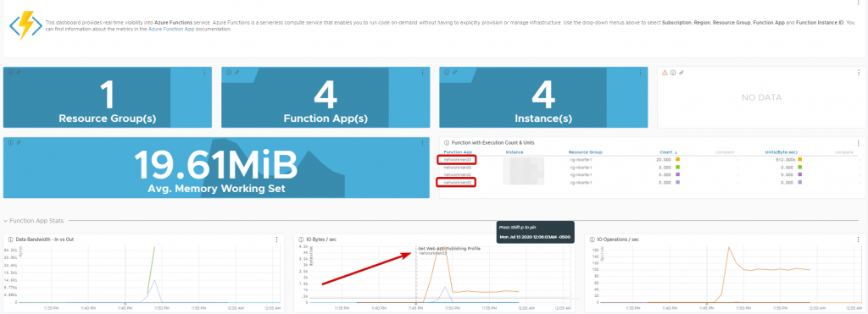Viewport: 868px width, 314px height.
Task: Click the Instance(s) tile label
Action: coord(543,118)
